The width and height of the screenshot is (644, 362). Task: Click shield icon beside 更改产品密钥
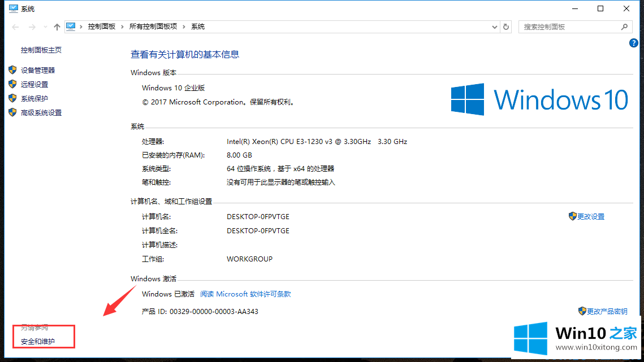click(x=582, y=311)
